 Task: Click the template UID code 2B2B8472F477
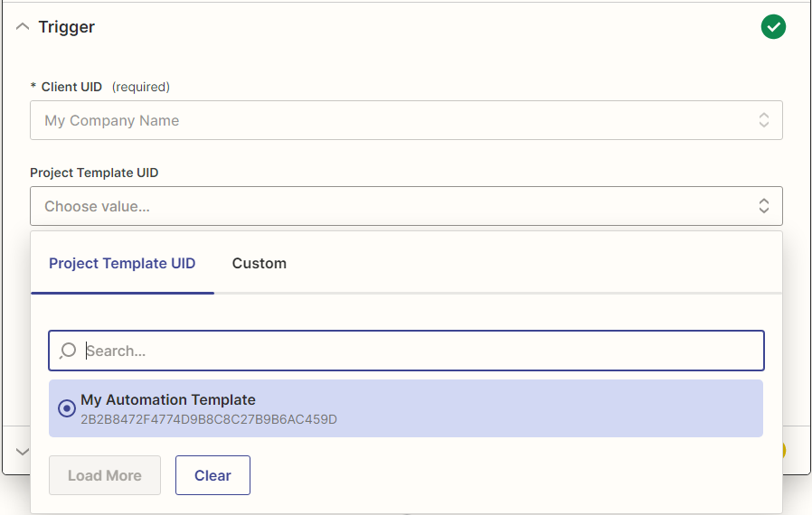pos(208,419)
